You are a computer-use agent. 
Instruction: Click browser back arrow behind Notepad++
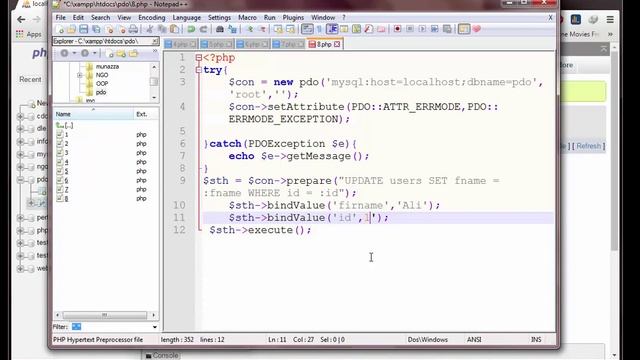21,19
